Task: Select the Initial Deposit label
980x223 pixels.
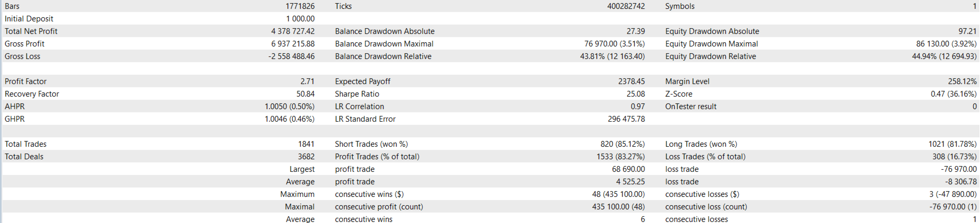Action: pyautogui.click(x=29, y=19)
